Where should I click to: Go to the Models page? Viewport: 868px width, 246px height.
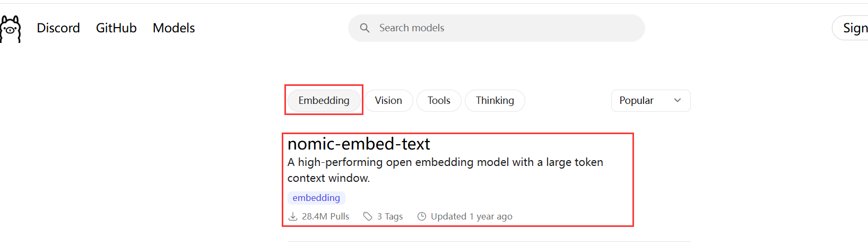tap(173, 28)
